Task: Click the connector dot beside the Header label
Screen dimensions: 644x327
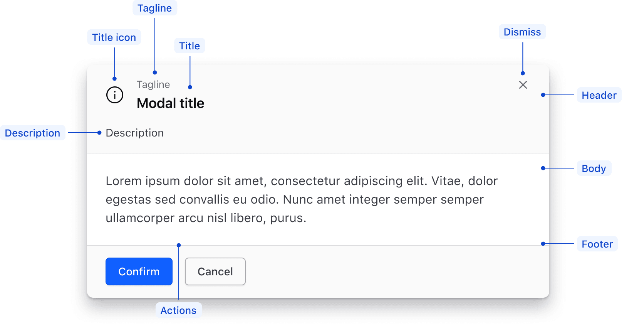Action: pos(542,94)
